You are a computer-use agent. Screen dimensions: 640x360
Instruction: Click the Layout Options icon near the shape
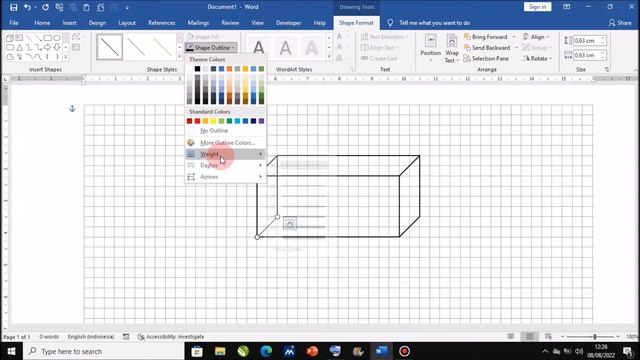(x=290, y=224)
